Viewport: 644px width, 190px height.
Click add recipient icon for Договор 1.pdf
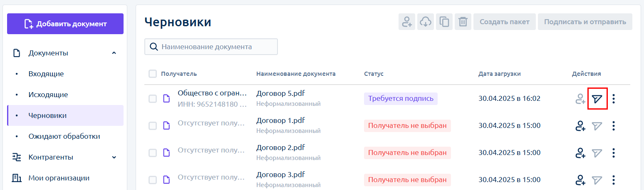point(580,126)
